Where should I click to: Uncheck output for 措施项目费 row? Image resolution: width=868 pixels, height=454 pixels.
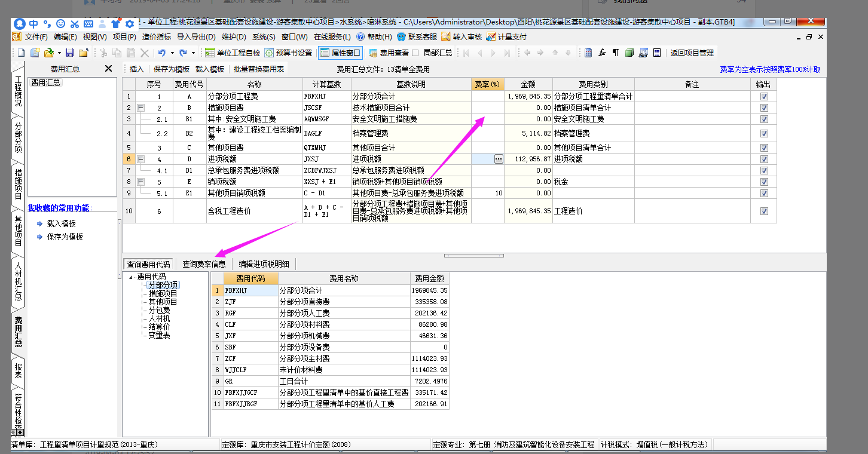[764, 108]
